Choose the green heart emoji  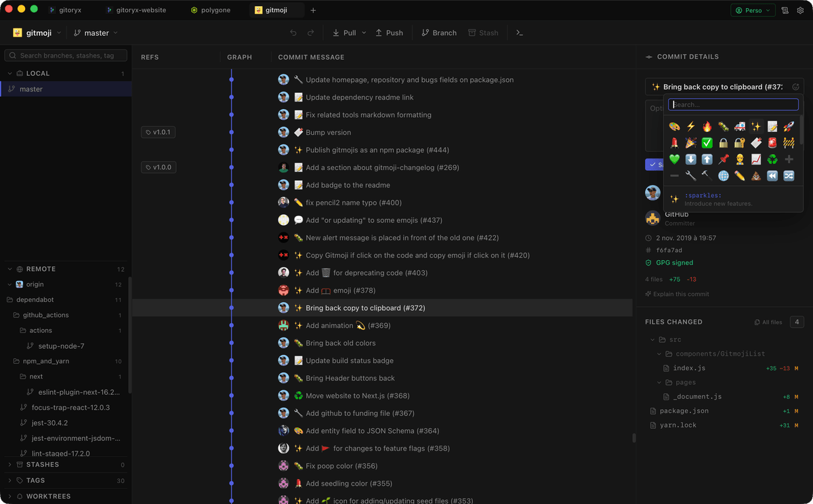(674, 159)
